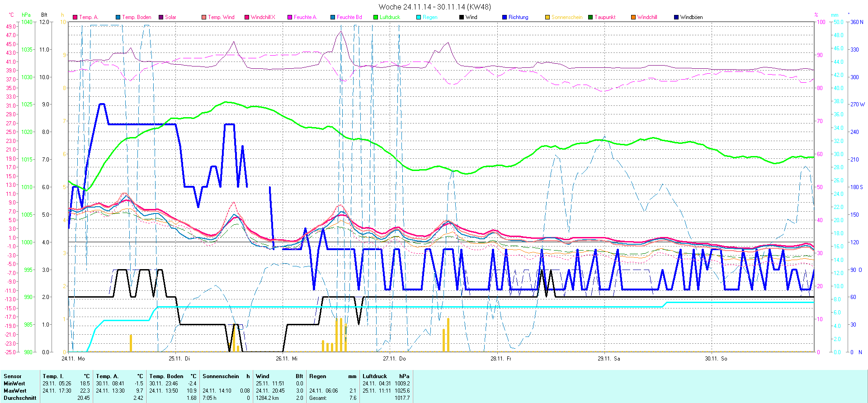Viewport: 868px width, 403px height.
Task: Click the Durchschnitt row label in the table
Action: [x=20, y=398]
